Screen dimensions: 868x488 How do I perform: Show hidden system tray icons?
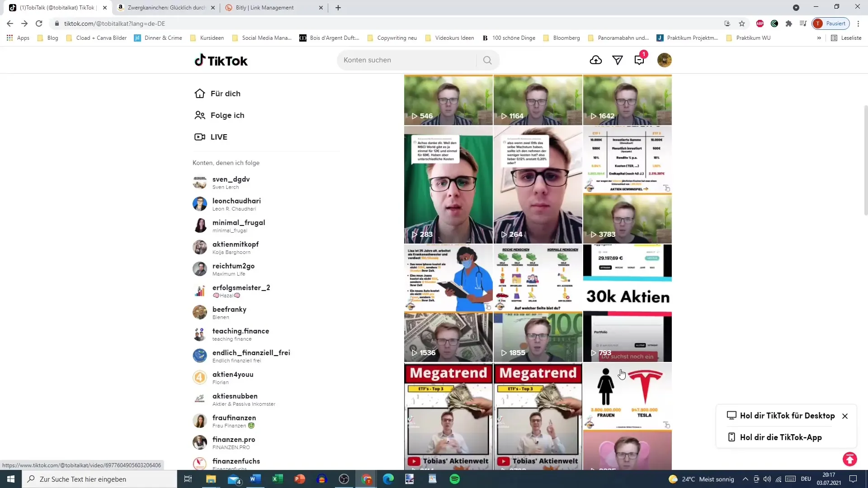point(745,479)
